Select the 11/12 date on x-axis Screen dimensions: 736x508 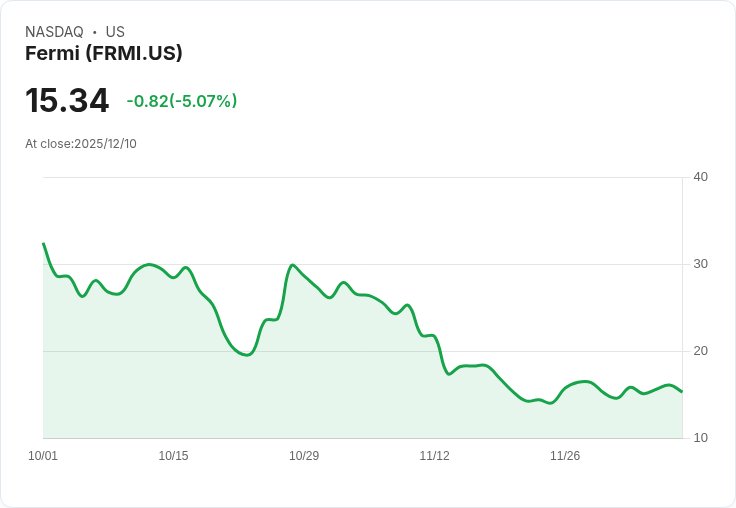434,456
